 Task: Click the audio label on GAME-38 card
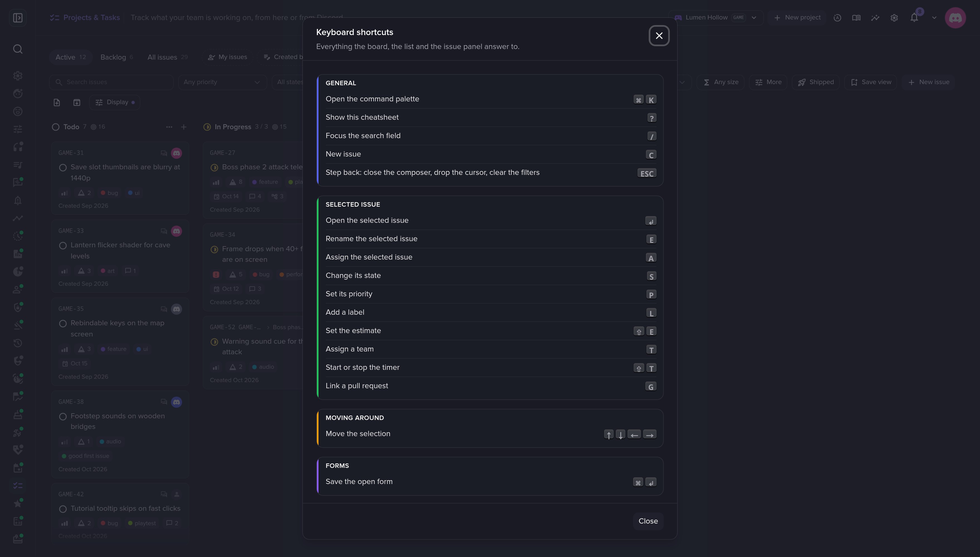coord(110,441)
